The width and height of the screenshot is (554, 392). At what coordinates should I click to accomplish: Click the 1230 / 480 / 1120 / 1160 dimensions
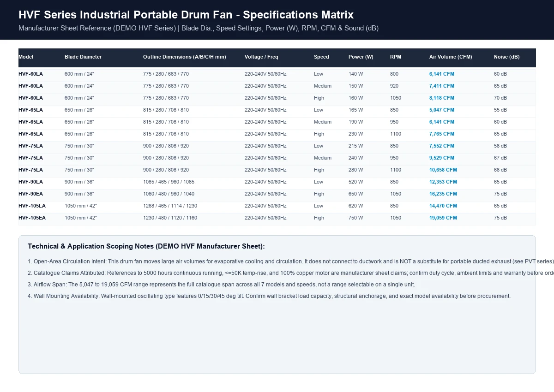(x=170, y=218)
